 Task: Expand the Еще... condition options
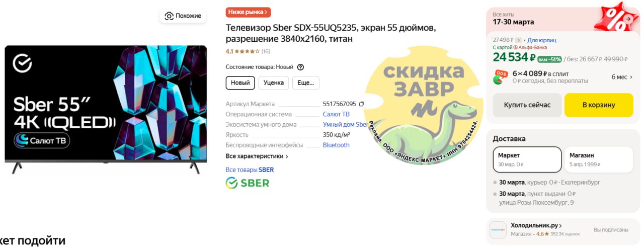pos(306,83)
